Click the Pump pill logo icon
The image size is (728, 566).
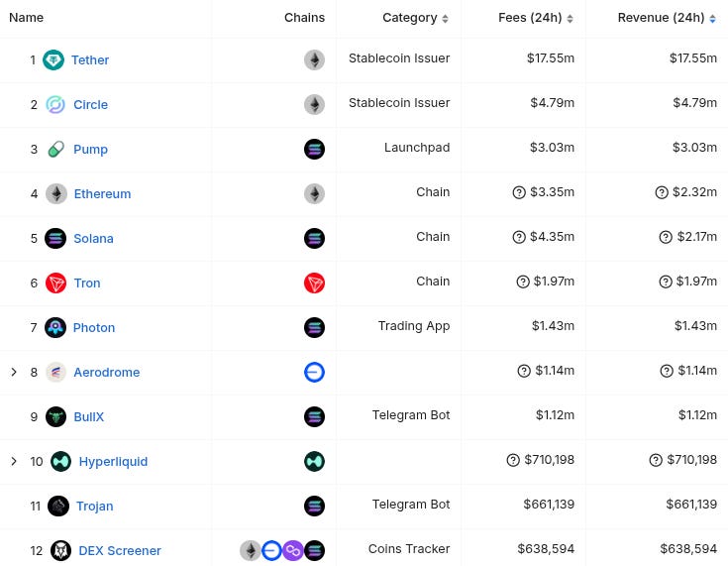click(55, 149)
